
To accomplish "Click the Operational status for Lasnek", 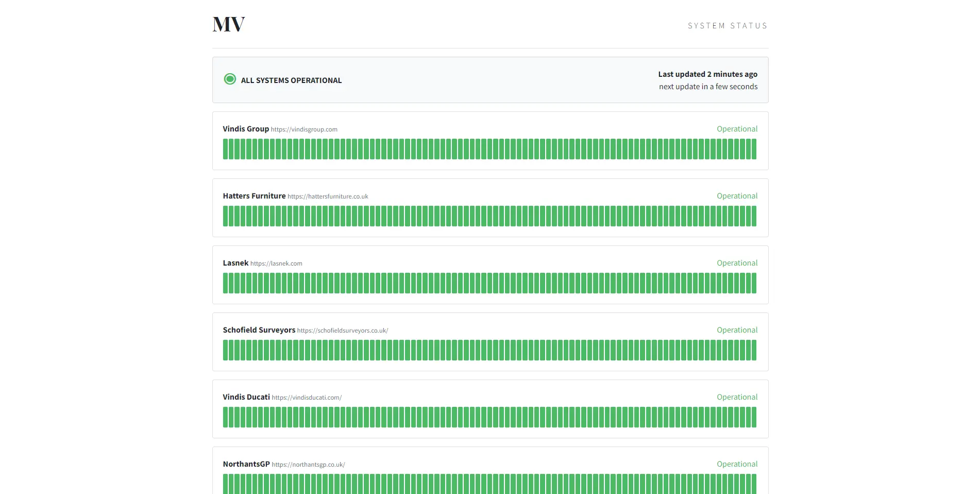I will pos(737,262).
